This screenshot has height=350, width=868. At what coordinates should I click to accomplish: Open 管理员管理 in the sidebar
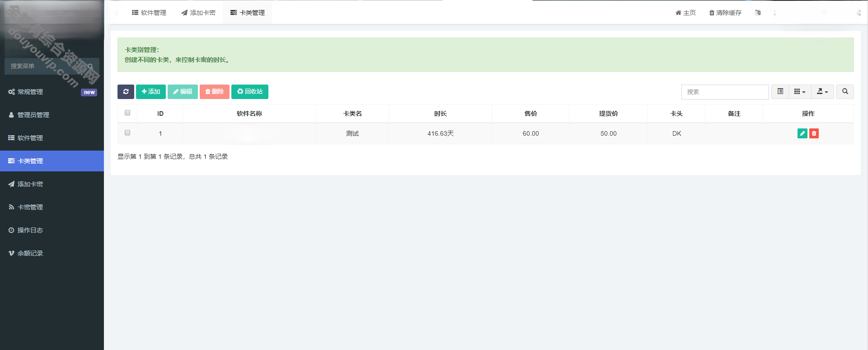coord(52,115)
